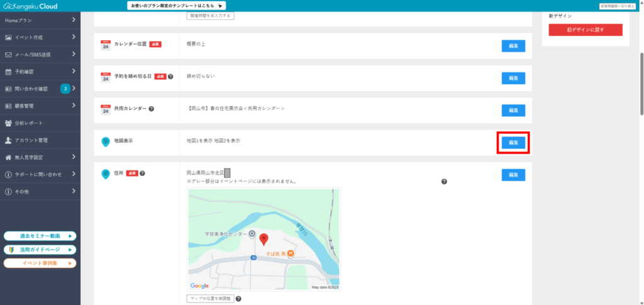Click 編集 button for 地図表示 row
Screen dimensions: 644x305
click(513, 143)
